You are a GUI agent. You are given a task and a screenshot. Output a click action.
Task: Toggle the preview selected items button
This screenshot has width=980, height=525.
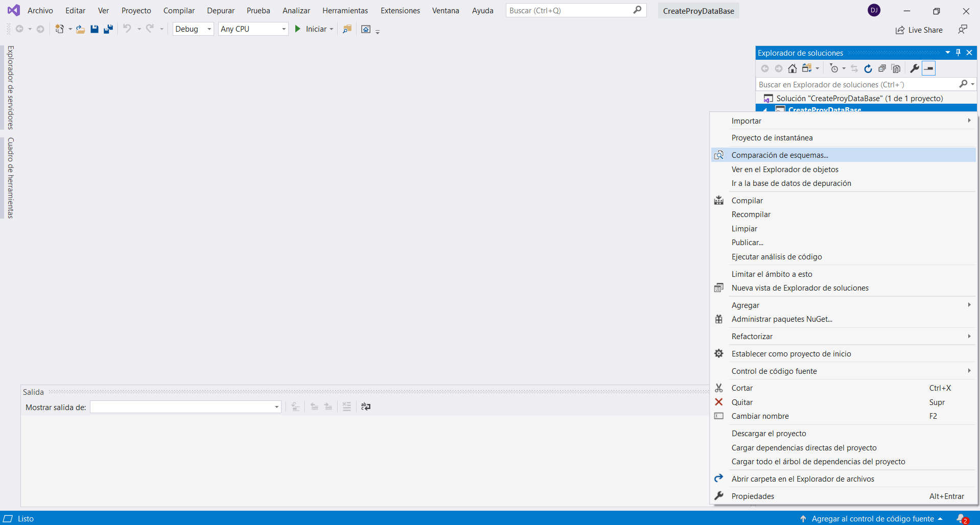tap(928, 68)
